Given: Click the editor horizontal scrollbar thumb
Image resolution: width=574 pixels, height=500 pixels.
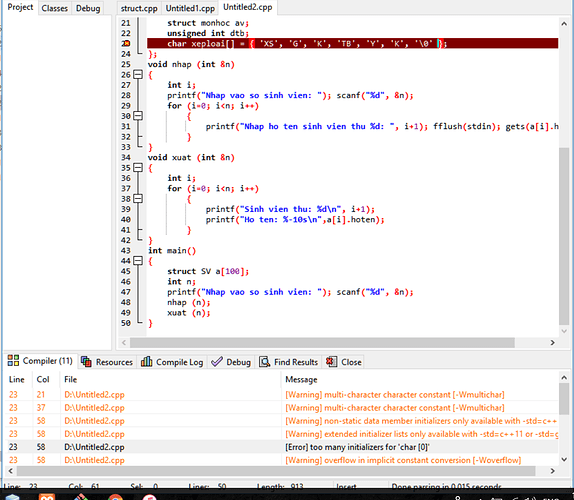Looking at the screenshot, I should click(322, 343).
